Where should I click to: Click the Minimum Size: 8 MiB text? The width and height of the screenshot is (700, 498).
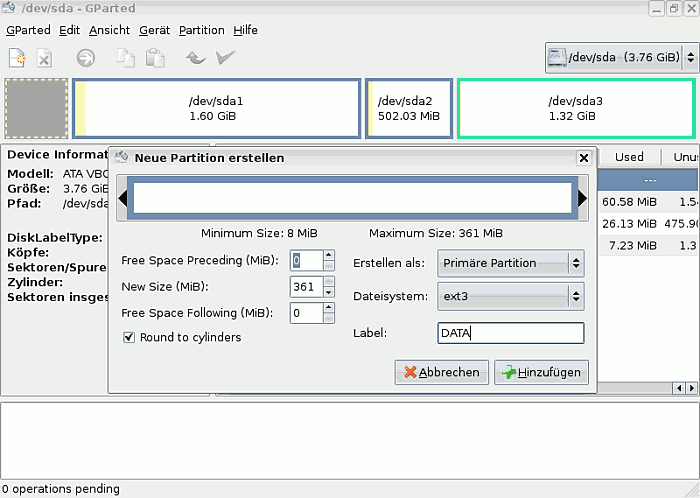coord(259,233)
